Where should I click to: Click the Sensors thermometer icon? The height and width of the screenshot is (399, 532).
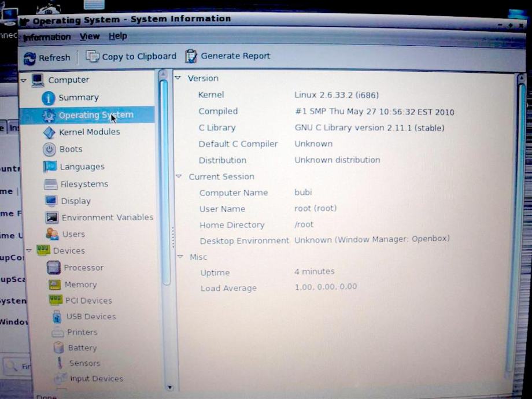pos(60,363)
